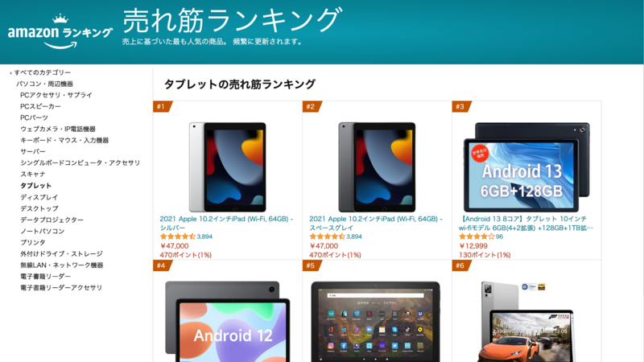
Task: Click the #5 rank badge
Action: (x=312, y=265)
